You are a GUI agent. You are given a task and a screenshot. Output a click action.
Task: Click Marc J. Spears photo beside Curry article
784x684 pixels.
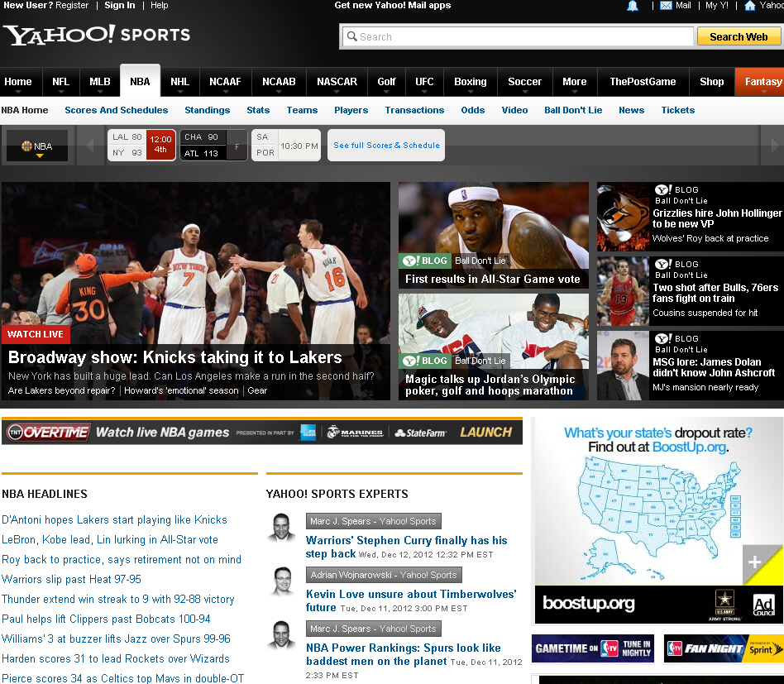281,528
